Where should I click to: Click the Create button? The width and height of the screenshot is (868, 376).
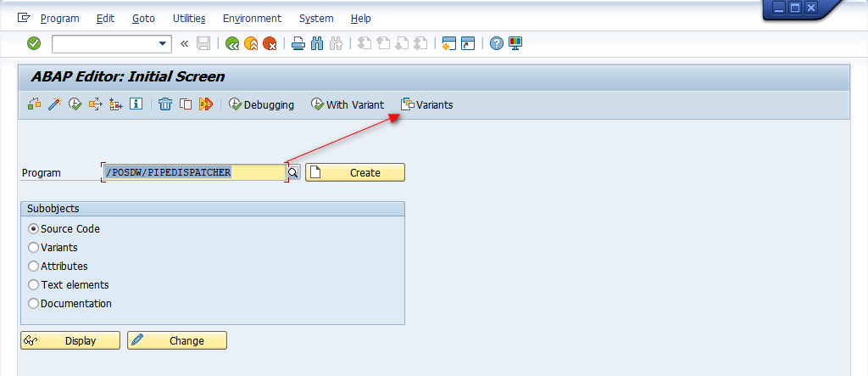355,172
